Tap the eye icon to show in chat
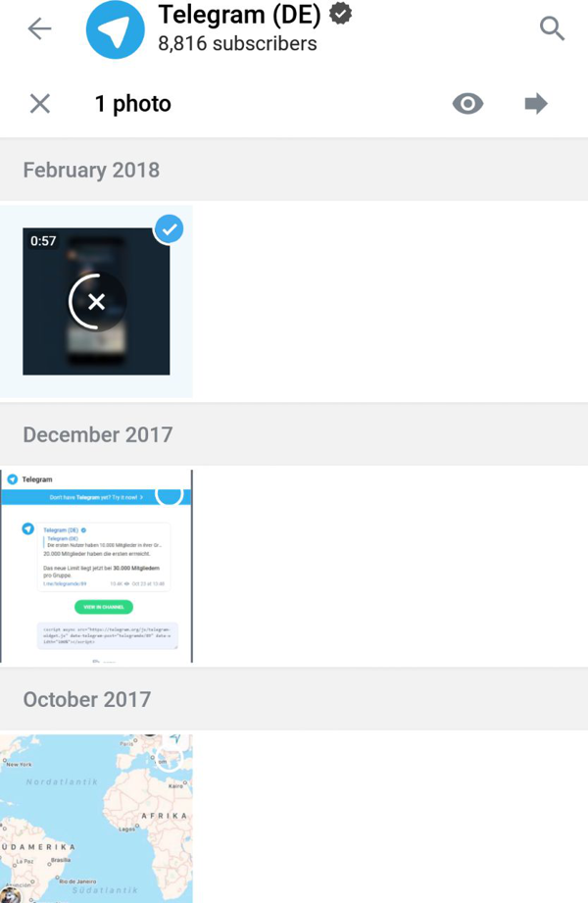 (467, 104)
